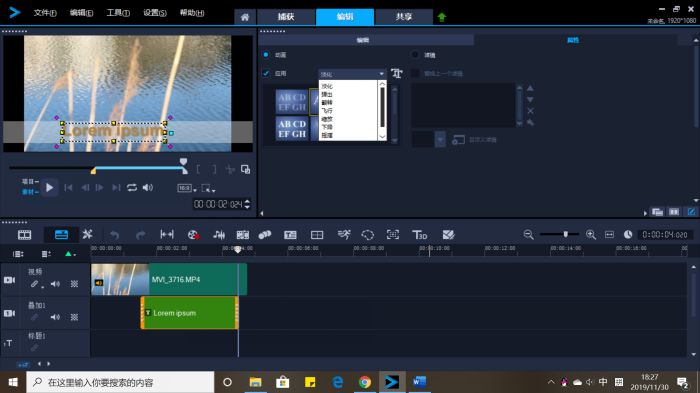The width and height of the screenshot is (700, 393).
Task: Click the home tab house icon
Action: [245, 17]
